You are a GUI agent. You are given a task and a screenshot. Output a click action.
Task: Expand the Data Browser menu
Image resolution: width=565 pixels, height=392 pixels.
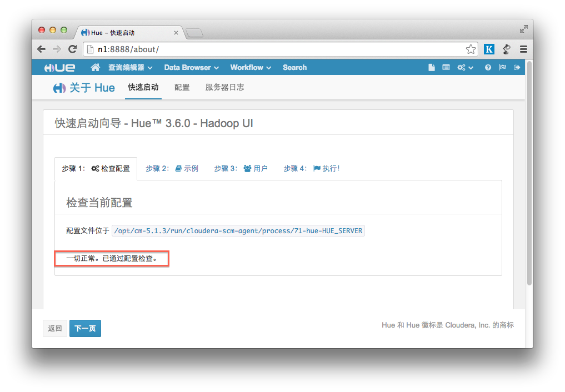click(x=191, y=67)
